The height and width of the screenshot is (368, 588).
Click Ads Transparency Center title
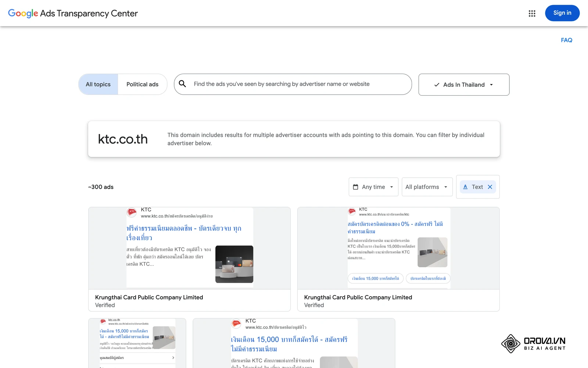point(89,13)
